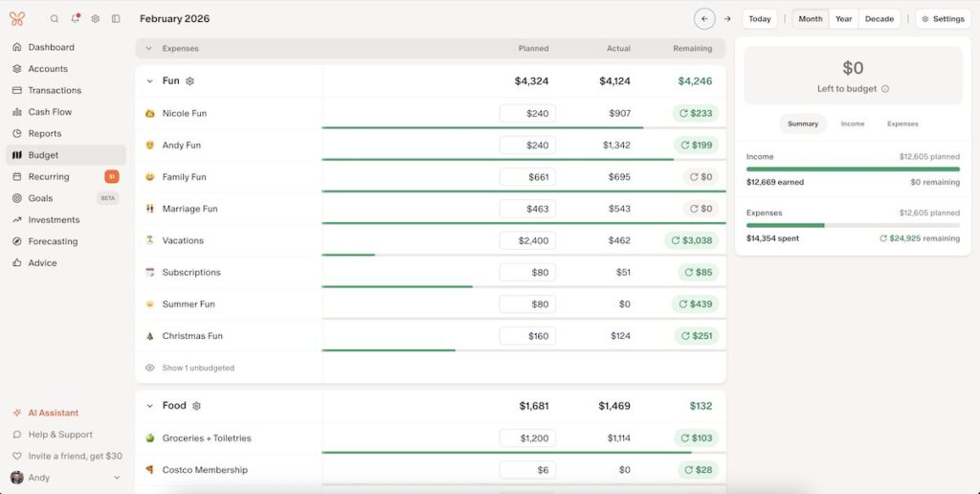The height and width of the screenshot is (494, 980).
Task: Click the Dashboard home icon
Action: tap(17, 47)
